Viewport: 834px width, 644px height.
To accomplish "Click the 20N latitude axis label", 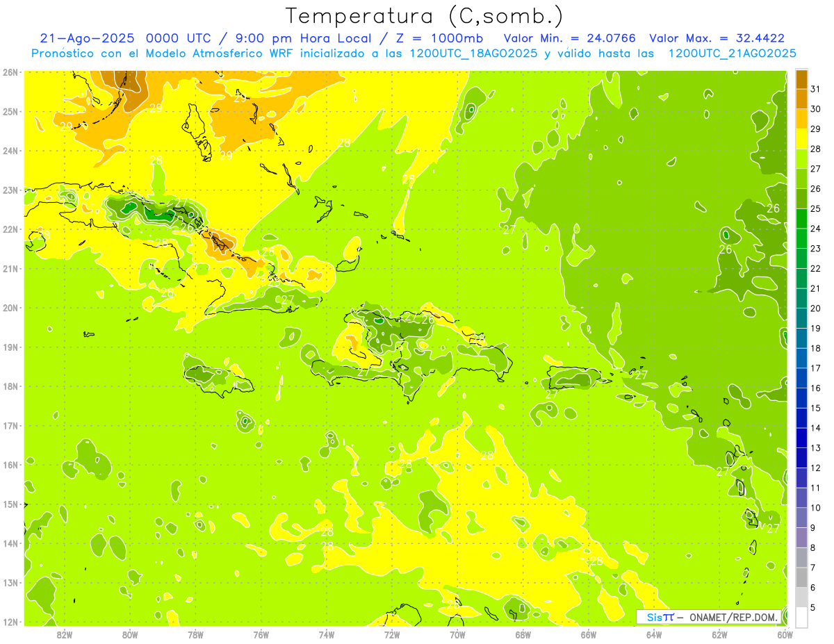I will (10, 308).
